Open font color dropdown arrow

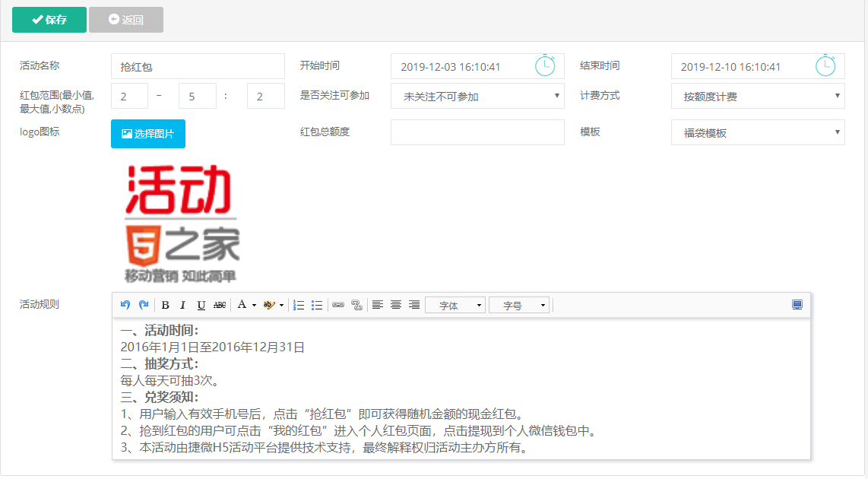tap(254, 305)
